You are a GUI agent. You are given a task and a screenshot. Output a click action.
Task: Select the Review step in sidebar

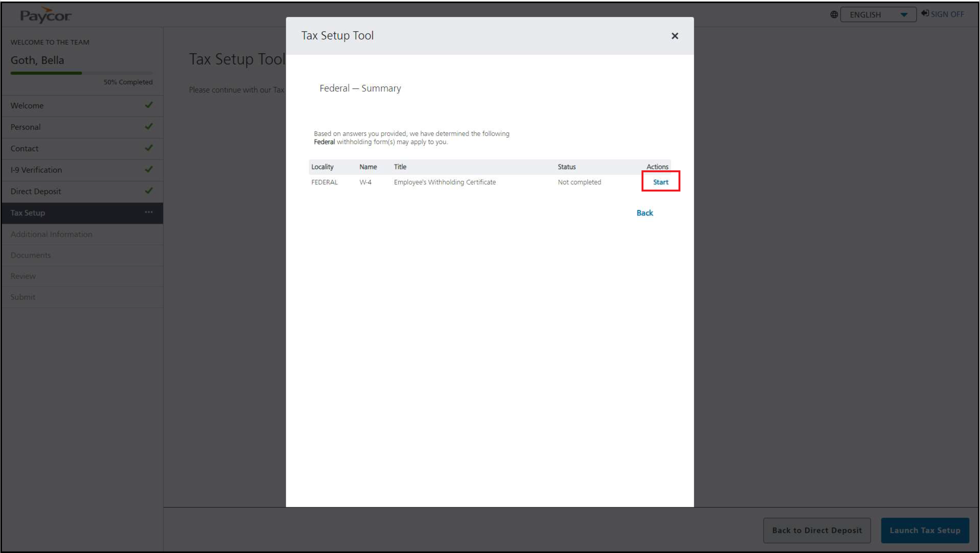(x=23, y=276)
